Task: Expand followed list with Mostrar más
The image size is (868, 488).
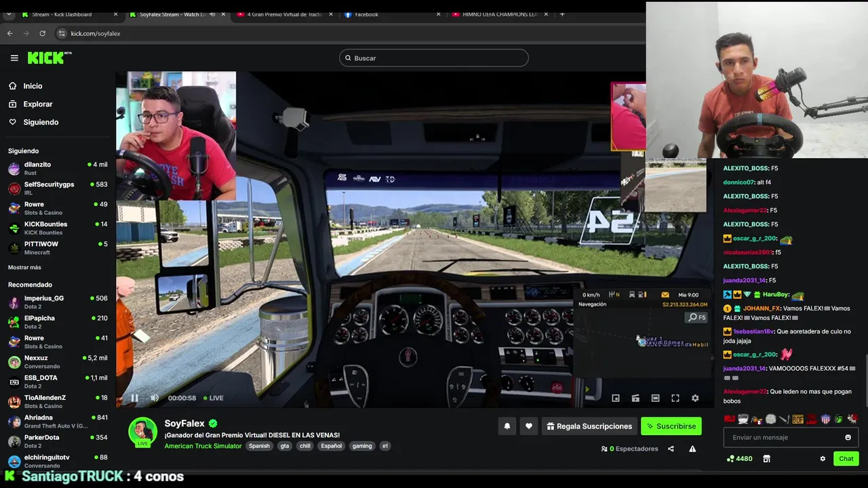Action: [24, 268]
